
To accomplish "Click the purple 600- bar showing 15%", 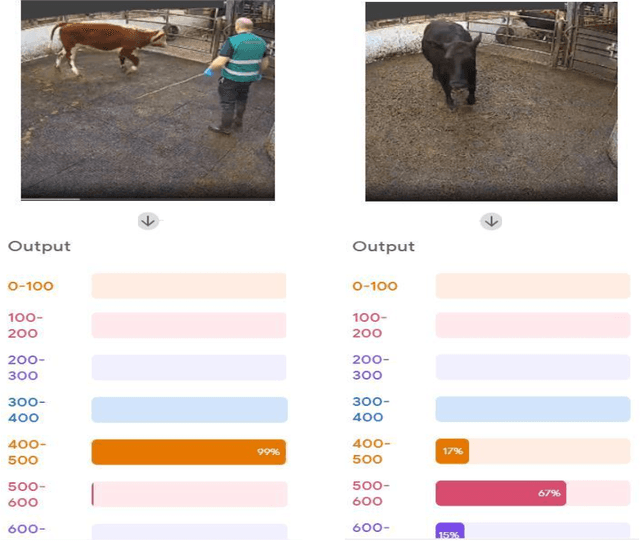I will tap(449, 532).
